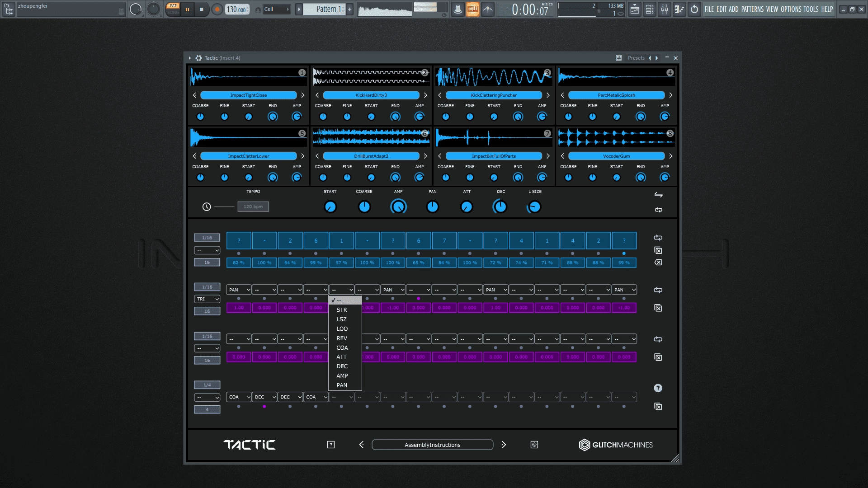The image size is (868, 488).
Task: Go to previous Tactic preset arrow
Action: coord(361,445)
